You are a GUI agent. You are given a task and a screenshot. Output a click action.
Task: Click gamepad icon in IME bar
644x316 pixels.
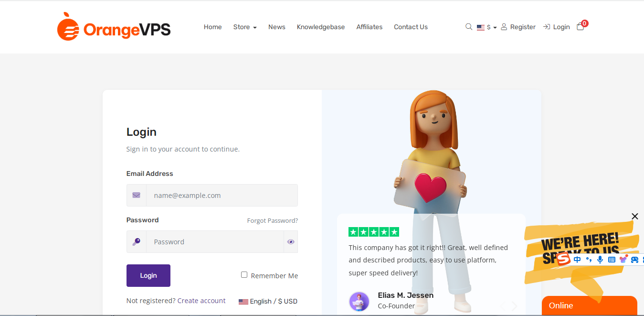pyautogui.click(x=635, y=260)
